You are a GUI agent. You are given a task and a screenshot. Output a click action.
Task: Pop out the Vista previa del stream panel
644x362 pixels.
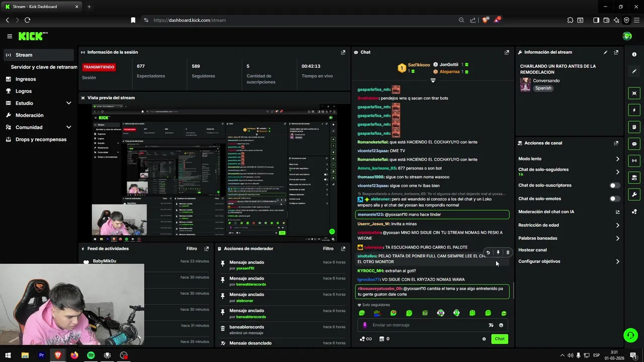pyautogui.click(x=343, y=98)
